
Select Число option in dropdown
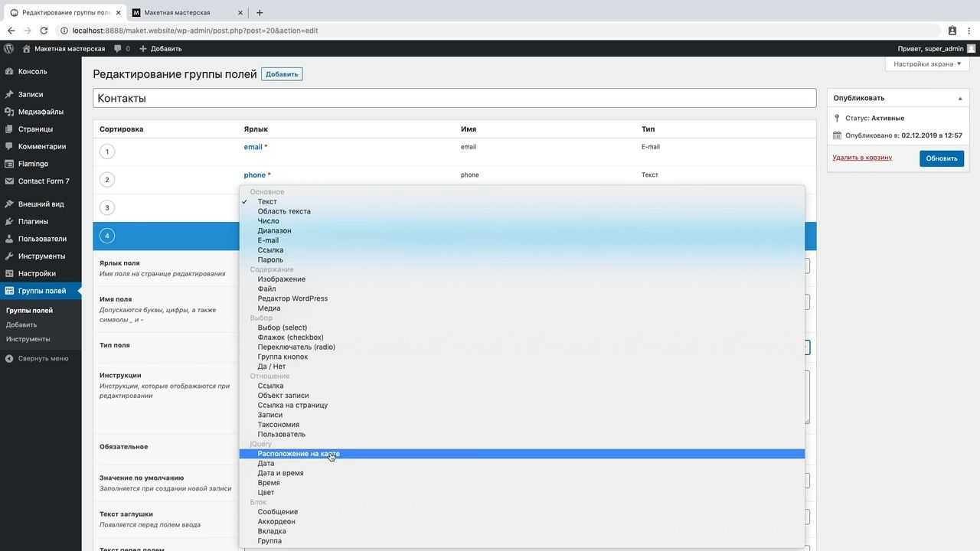(522, 221)
